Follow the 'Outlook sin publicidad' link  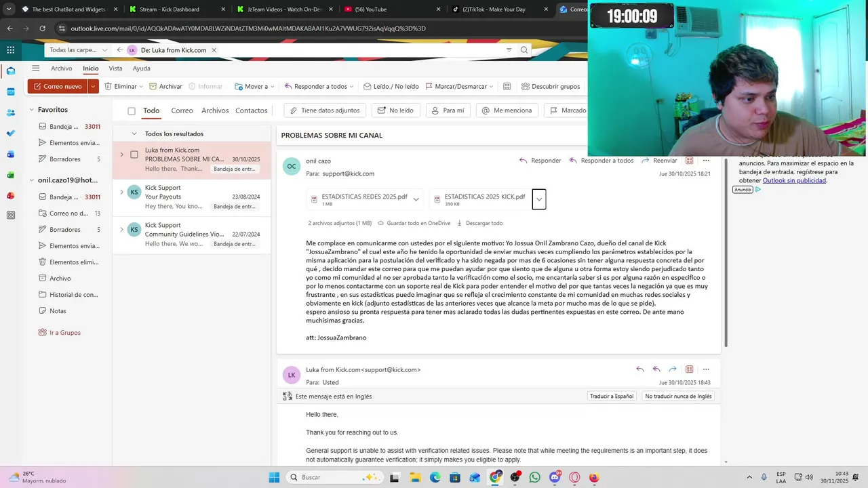tap(794, 181)
